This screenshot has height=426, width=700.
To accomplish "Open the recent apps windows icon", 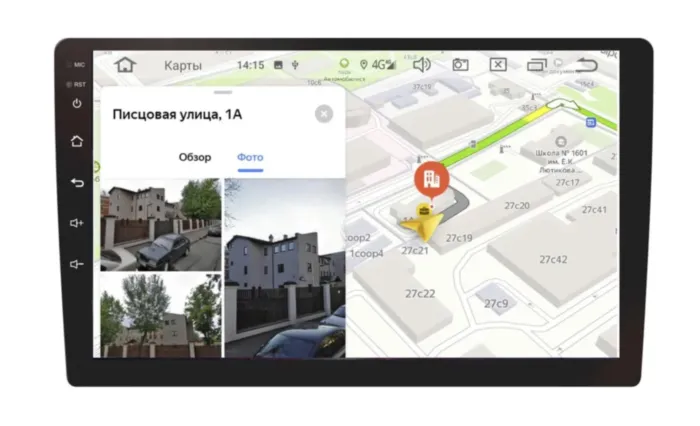I will tap(537, 65).
